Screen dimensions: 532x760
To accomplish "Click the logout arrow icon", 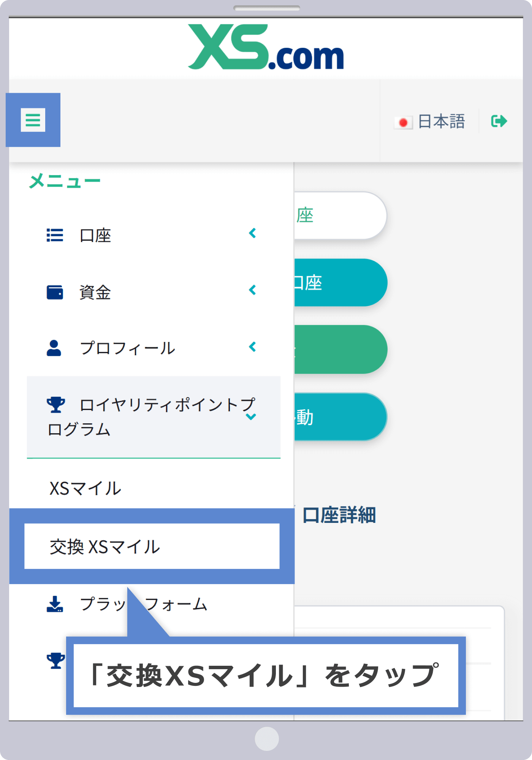I will 499,121.
